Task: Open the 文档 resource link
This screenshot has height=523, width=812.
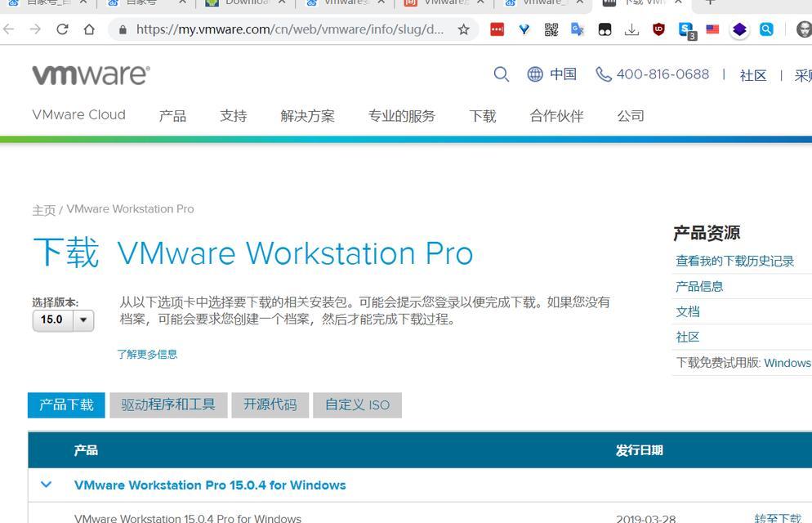Action: click(x=688, y=311)
